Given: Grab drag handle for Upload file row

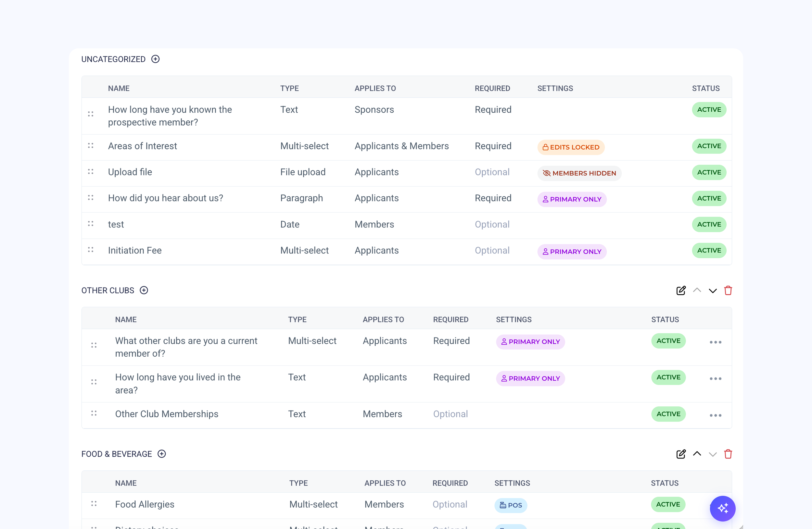Looking at the screenshot, I should tap(90, 171).
